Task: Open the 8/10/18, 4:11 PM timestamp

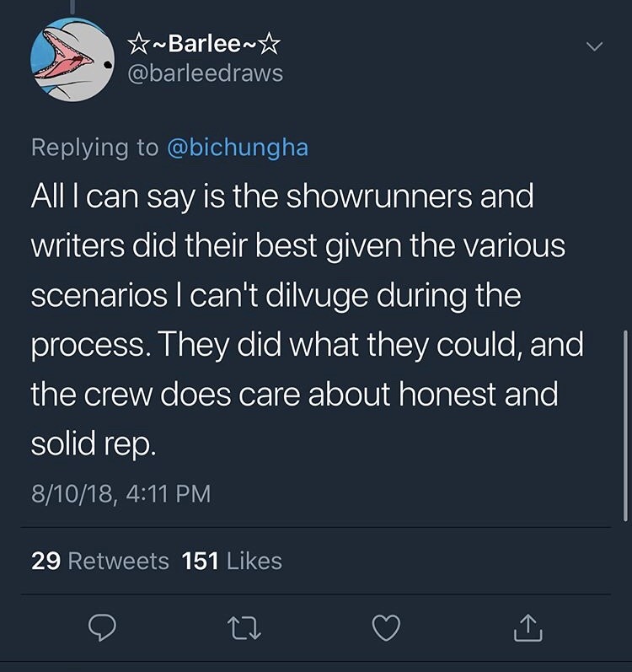Action: pos(121,492)
